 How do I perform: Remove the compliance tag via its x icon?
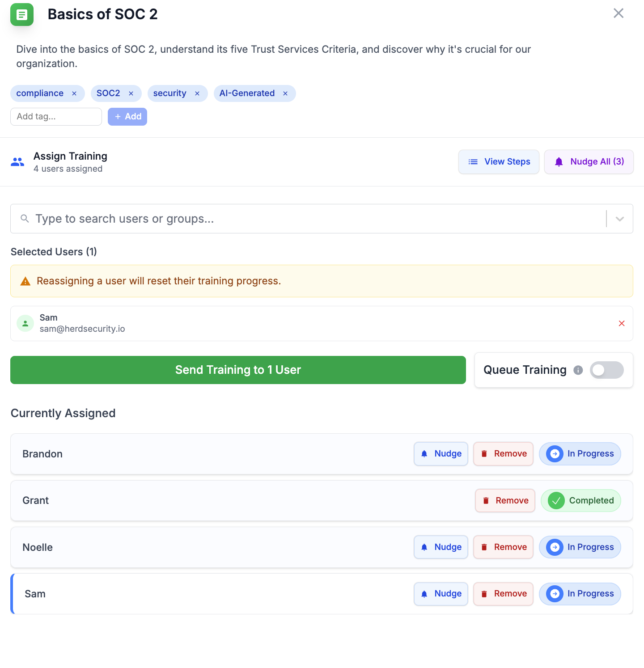[74, 93]
